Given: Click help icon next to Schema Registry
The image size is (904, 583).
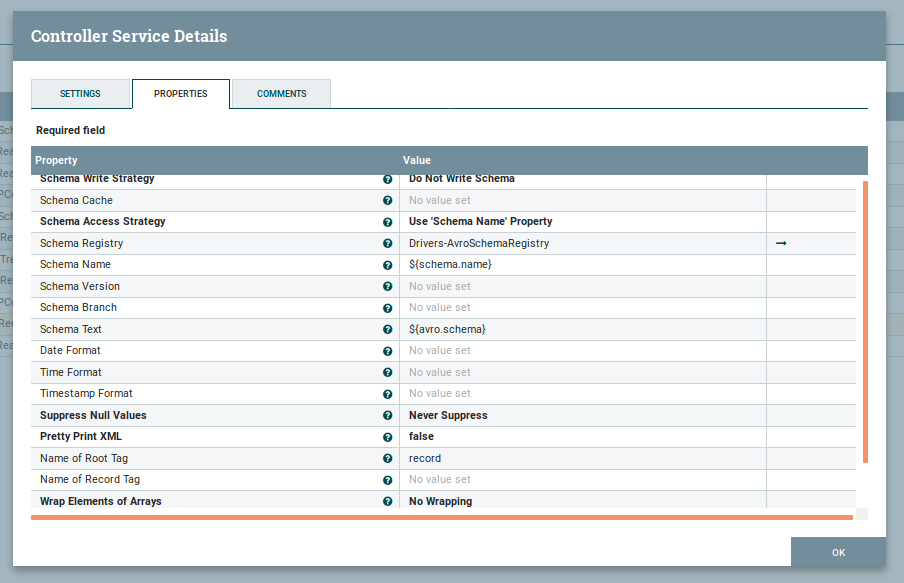Looking at the screenshot, I should click(387, 244).
